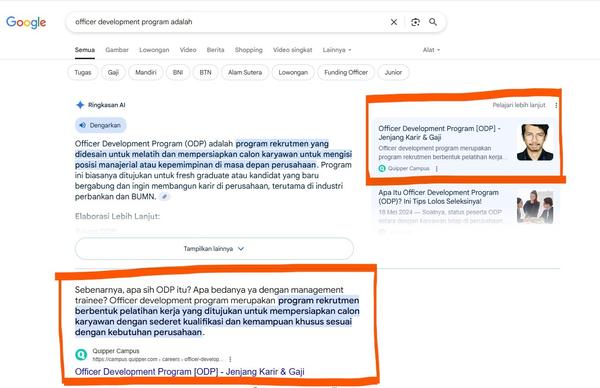Screen dimensions: 600x388
Task: Open three-dot menu next to Quipper Campus card
Action: pyautogui.click(x=436, y=168)
